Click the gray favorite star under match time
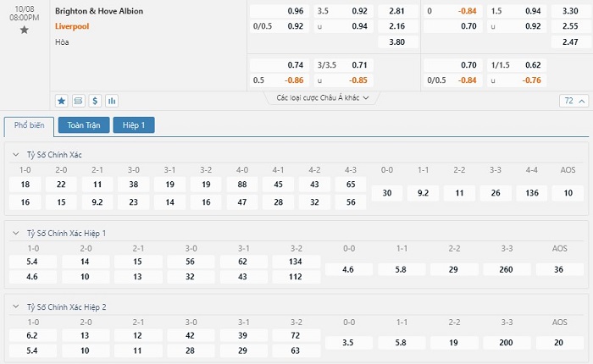The image size is (593, 364). (x=24, y=30)
